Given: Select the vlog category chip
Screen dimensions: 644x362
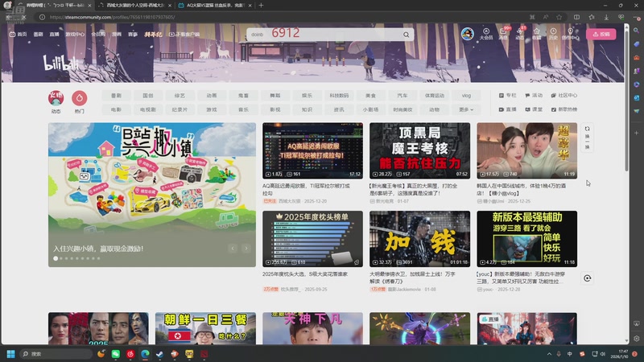Looking at the screenshot, I should coord(466,96).
